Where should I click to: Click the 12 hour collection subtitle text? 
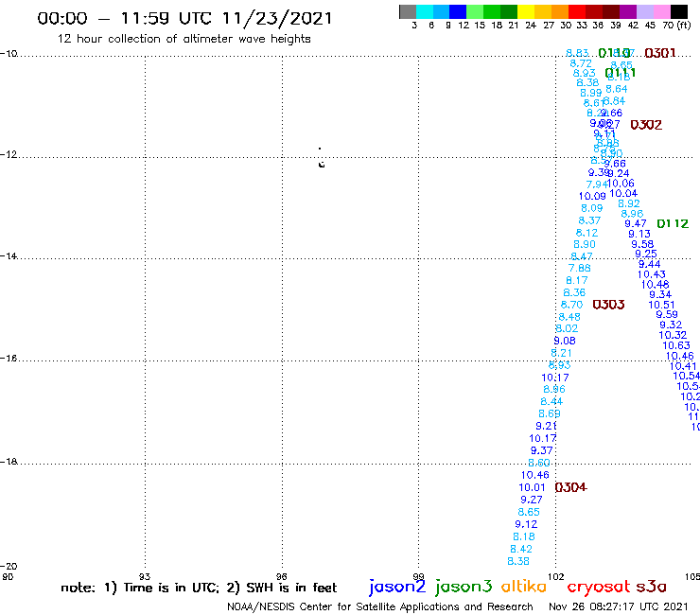click(x=184, y=39)
